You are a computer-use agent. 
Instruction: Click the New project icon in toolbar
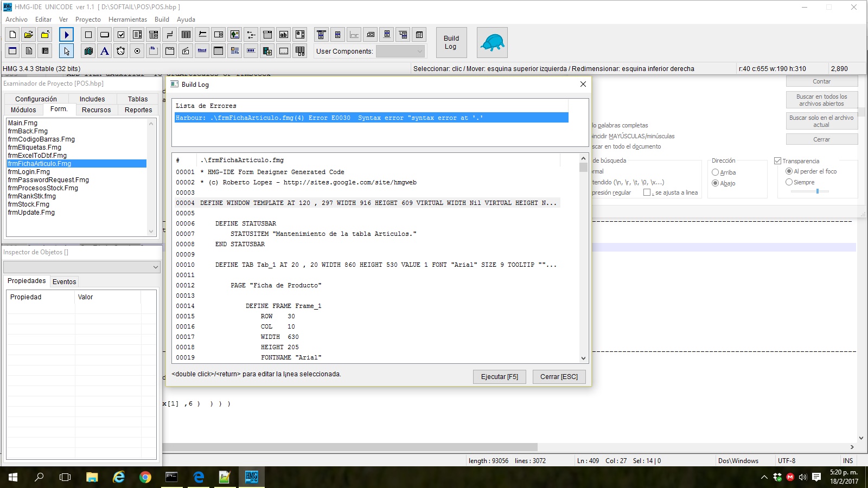click(12, 35)
